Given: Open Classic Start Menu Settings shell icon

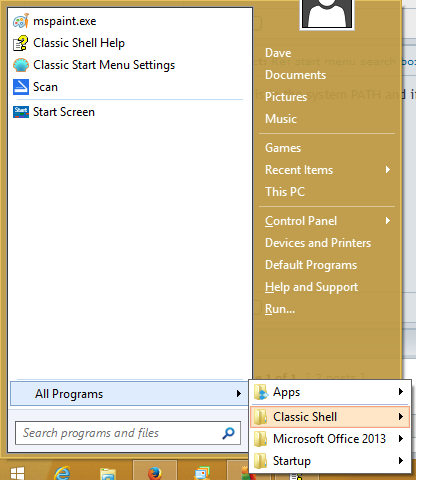Looking at the screenshot, I should point(21,65).
